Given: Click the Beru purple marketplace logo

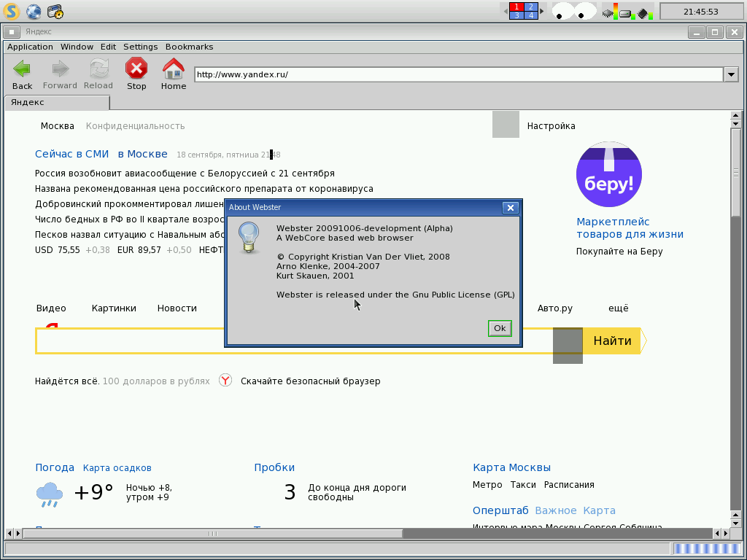Looking at the screenshot, I should 608,175.
